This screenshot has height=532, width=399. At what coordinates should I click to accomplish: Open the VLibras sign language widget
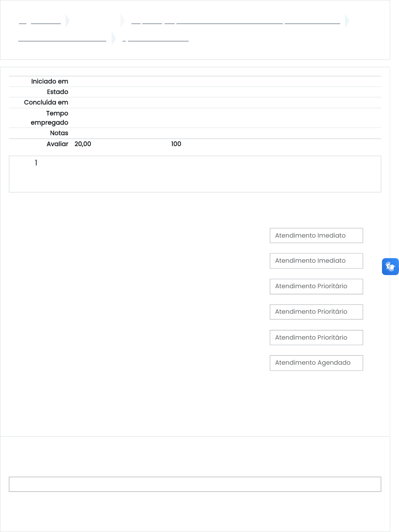click(390, 267)
